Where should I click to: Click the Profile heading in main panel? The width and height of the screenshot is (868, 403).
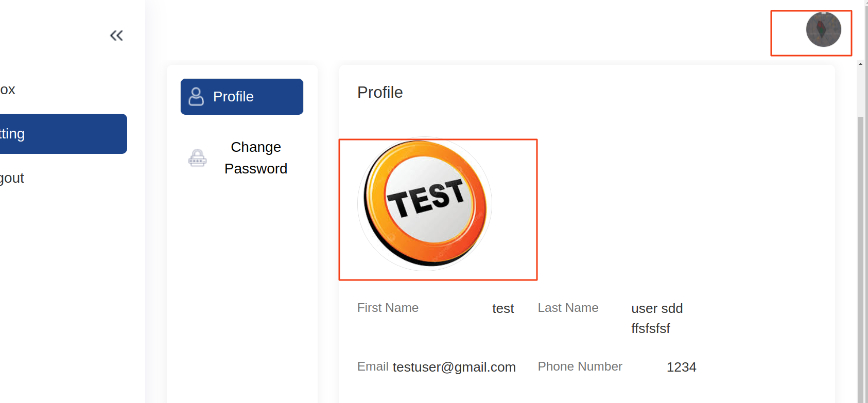tap(380, 92)
